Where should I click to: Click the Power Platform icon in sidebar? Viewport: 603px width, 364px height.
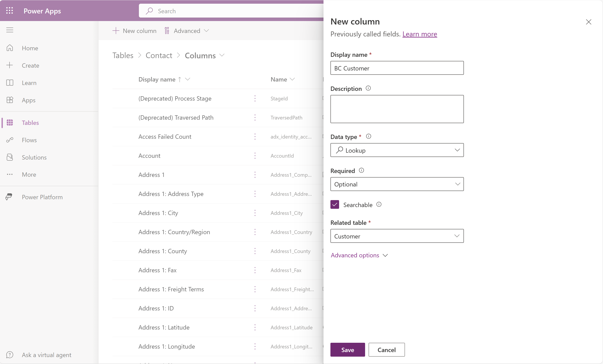10,197
